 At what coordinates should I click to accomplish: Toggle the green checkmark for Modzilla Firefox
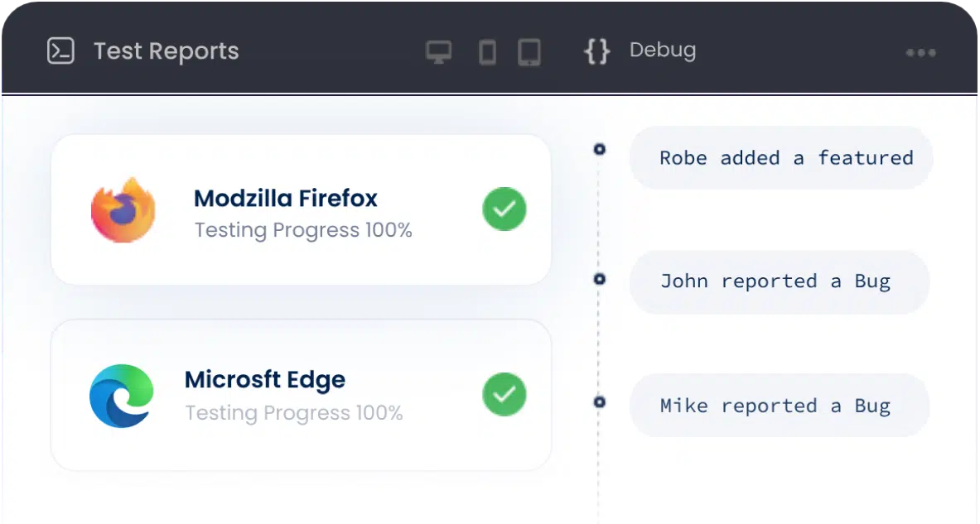point(504,209)
